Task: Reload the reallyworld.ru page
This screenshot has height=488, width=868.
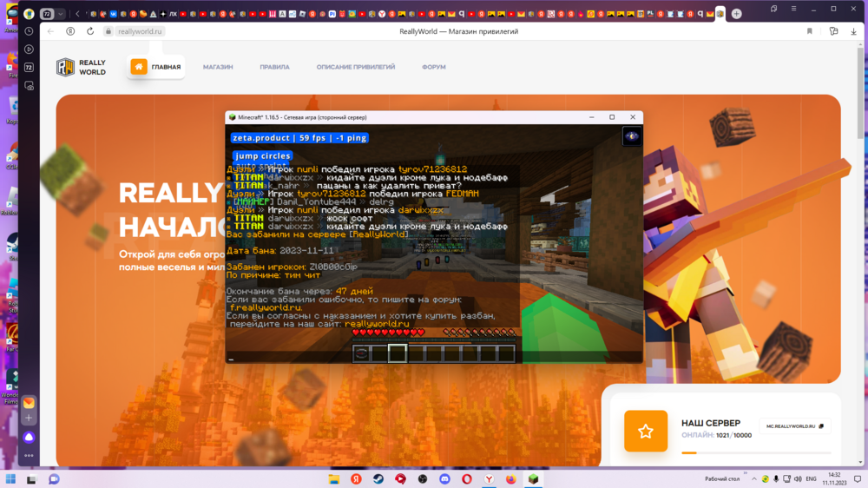Action: [90, 31]
